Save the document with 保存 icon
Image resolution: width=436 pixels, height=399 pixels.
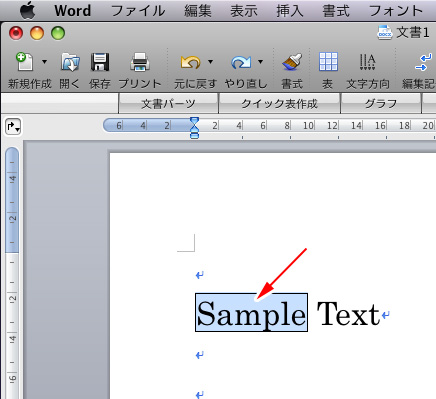coord(100,62)
